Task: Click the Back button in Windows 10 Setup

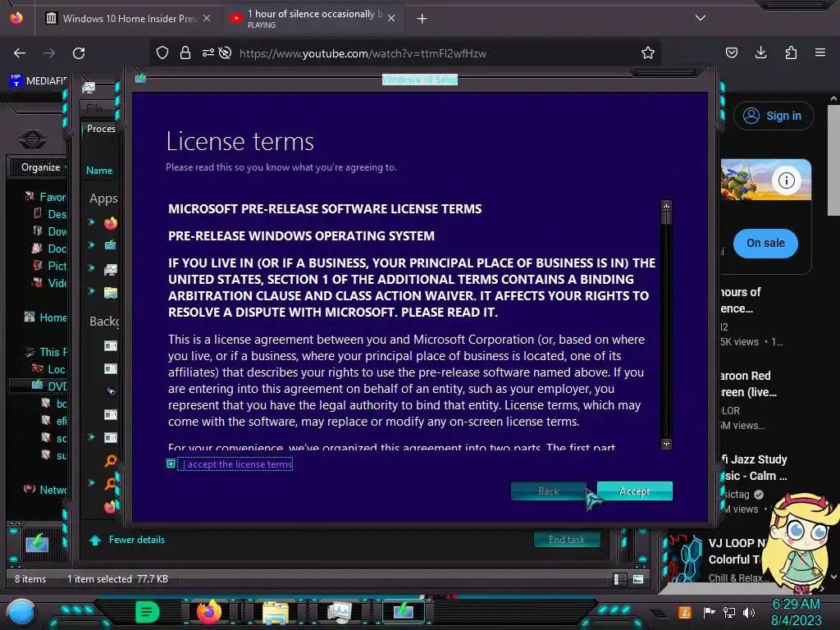Action: point(548,491)
